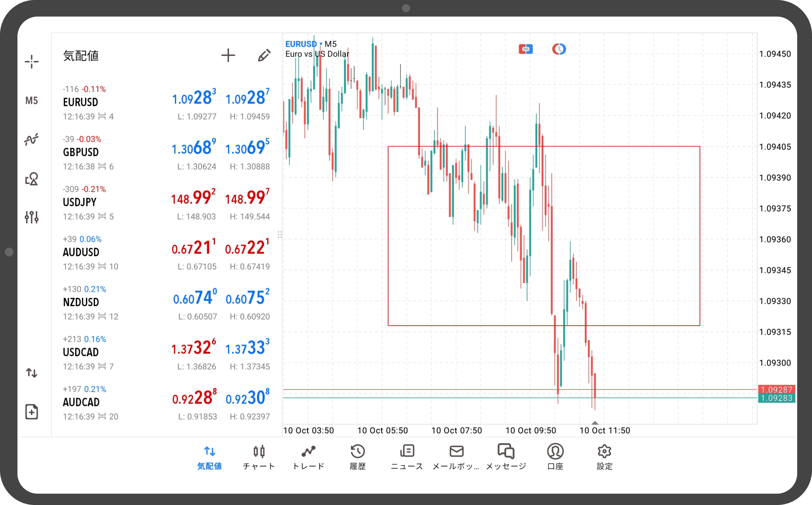Open the 設定 settings tab
812x505 pixels.
(604, 457)
